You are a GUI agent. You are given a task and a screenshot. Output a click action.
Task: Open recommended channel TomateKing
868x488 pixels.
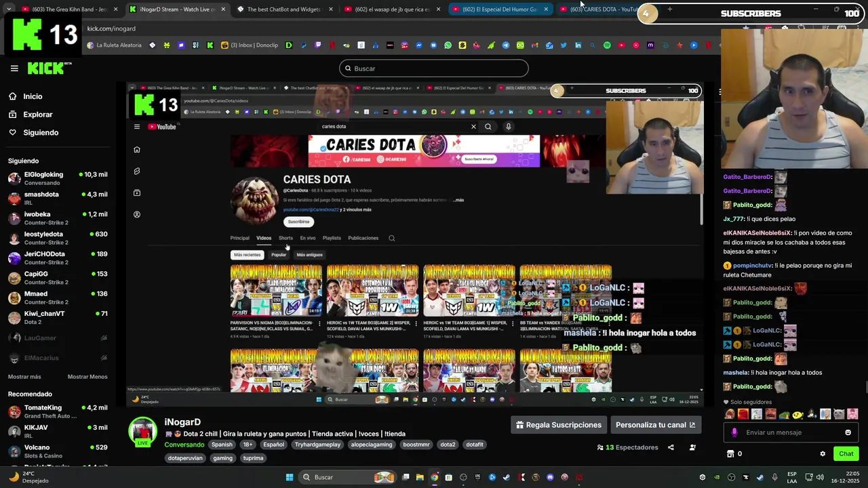pos(58,411)
